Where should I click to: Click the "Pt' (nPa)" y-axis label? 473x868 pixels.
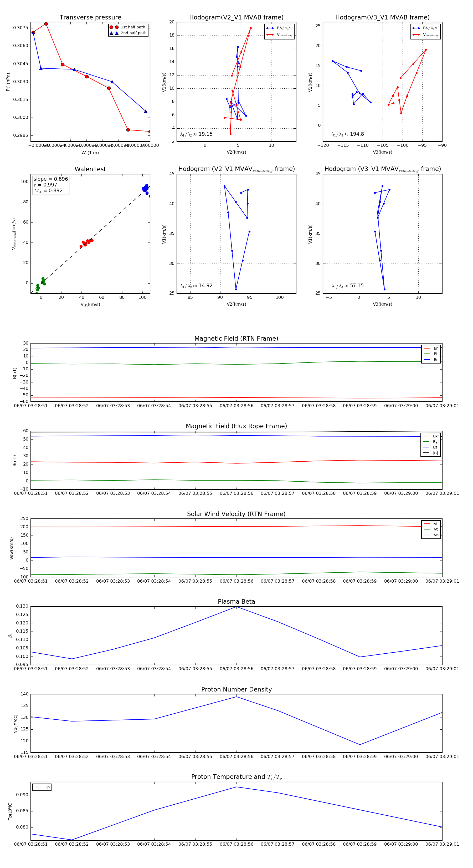tap(8, 82)
